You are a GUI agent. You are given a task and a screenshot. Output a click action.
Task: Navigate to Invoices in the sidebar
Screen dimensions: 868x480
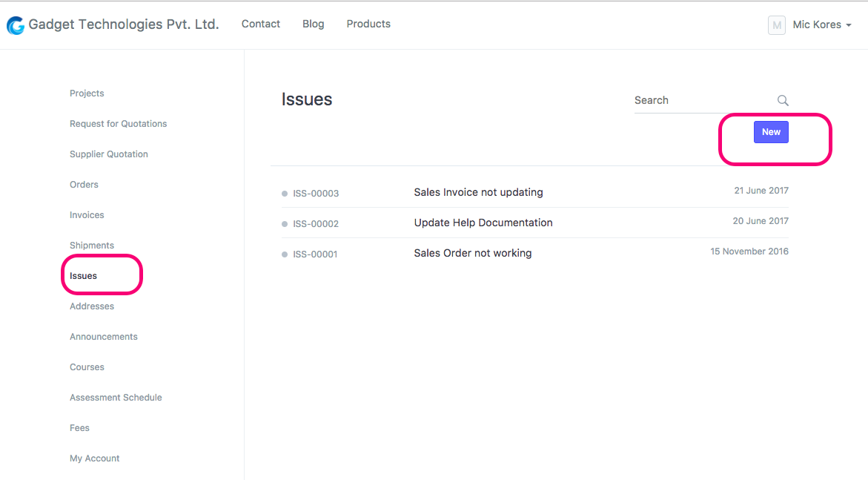coord(87,215)
